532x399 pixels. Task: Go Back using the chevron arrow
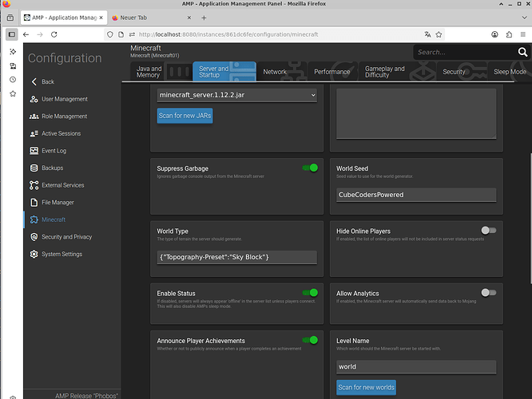pyautogui.click(x=34, y=81)
